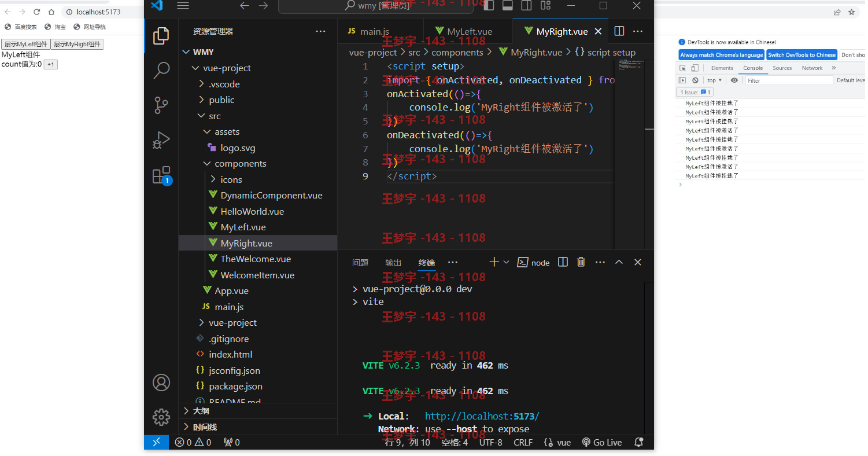Split the editor to the right
This screenshot has width=868, height=456.
click(x=619, y=31)
